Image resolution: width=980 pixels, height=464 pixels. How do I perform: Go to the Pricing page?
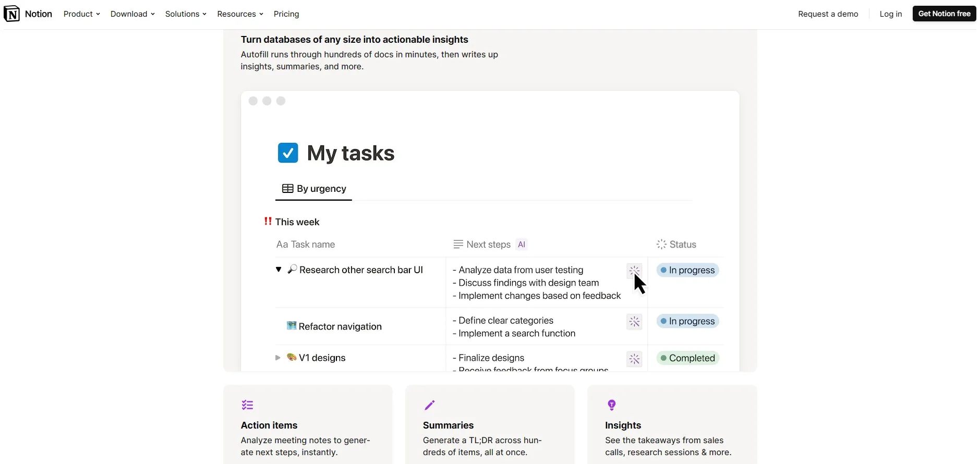coord(286,14)
